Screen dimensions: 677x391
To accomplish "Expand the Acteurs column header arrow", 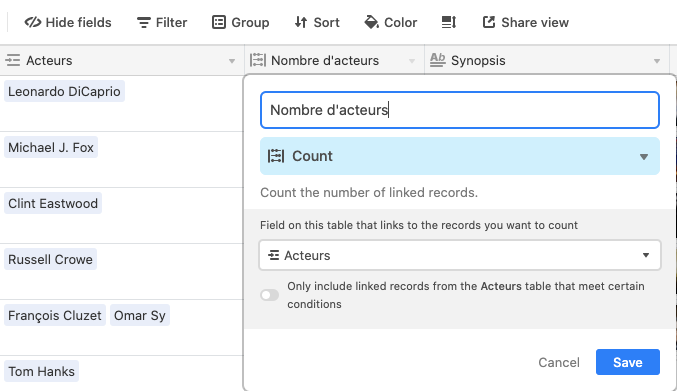I will [x=232, y=61].
